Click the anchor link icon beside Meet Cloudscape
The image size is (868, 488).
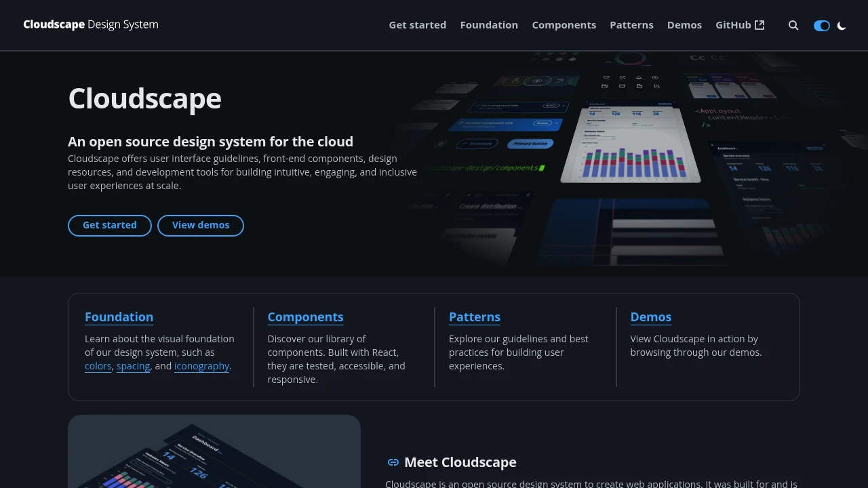click(393, 462)
